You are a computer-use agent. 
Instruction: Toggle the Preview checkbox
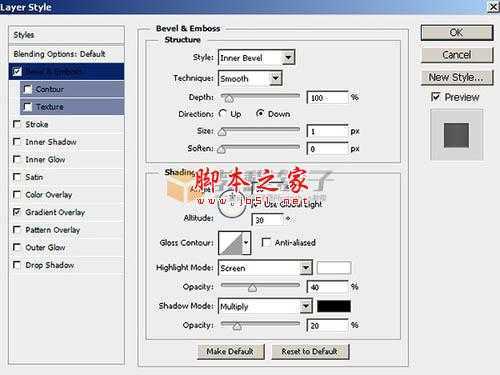435,97
